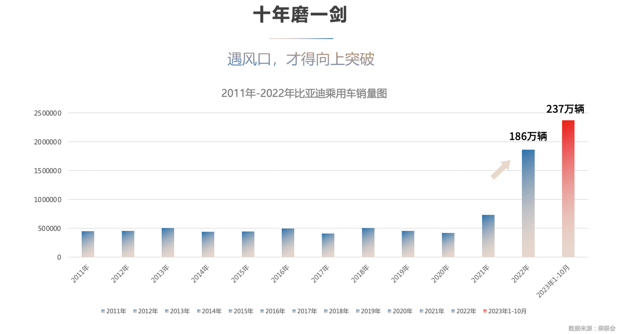Click the 0 y-axis label
Viewport: 644px width, 334px height.
(x=59, y=257)
